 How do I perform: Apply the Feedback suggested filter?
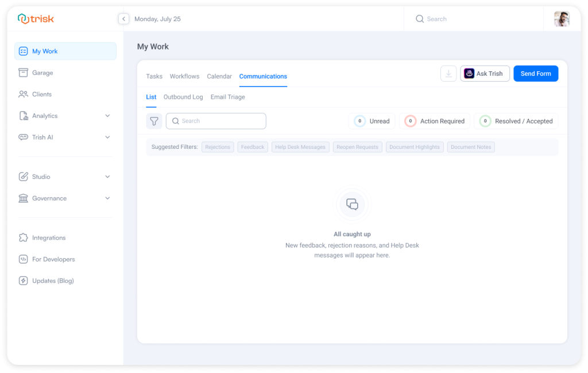(x=252, y=147)
